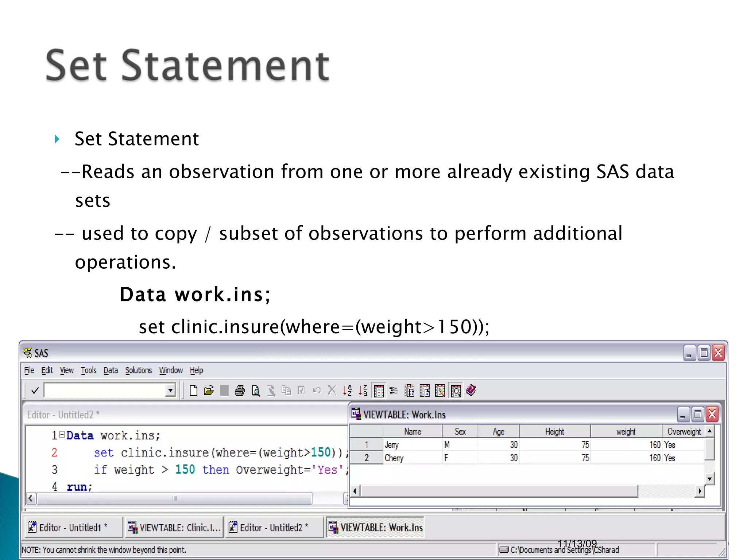This screenshot has width=747, height=560.
Task: Collapse the Data step code fold marker
Action: pos(62,434)
